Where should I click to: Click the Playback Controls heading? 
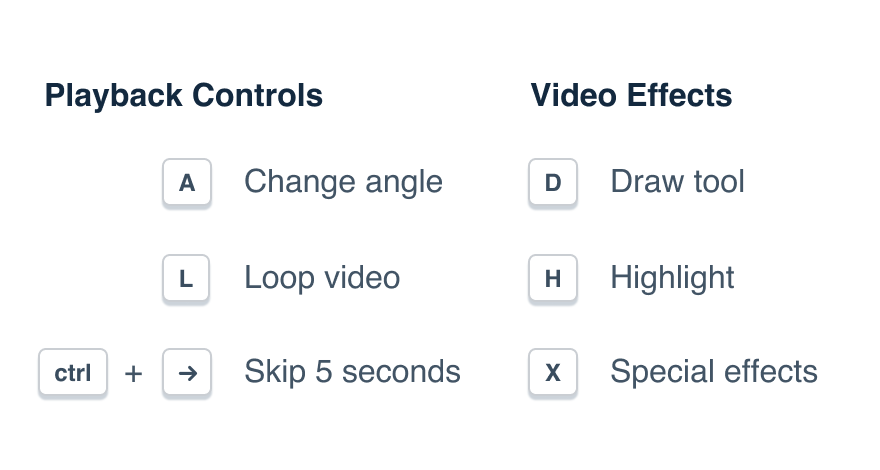[184, 96]
